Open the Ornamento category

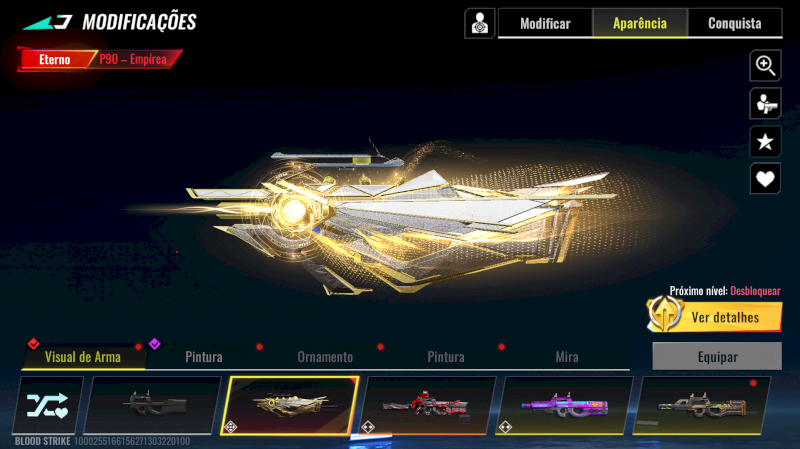point(325,357)
